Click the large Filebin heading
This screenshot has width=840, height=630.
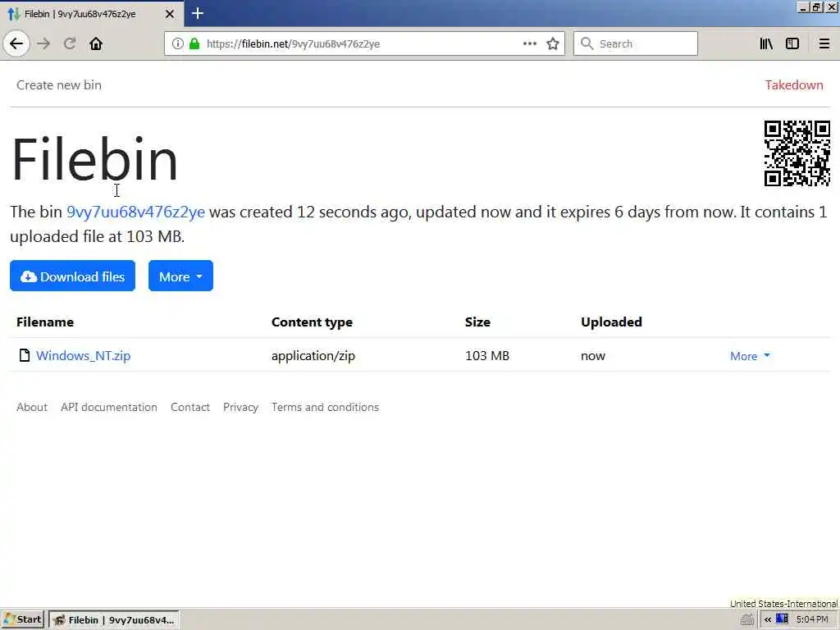(94, 159)
